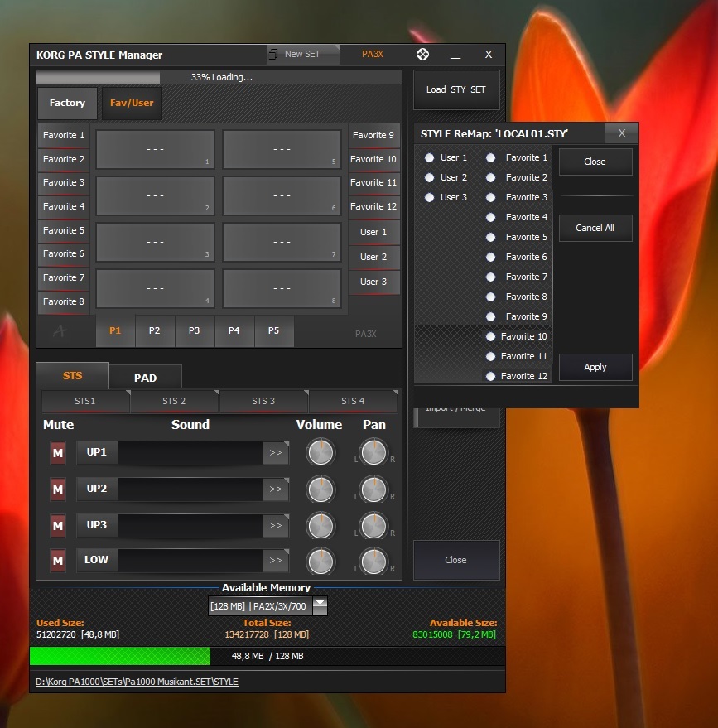Go to page P5

(x=274, y=330)
